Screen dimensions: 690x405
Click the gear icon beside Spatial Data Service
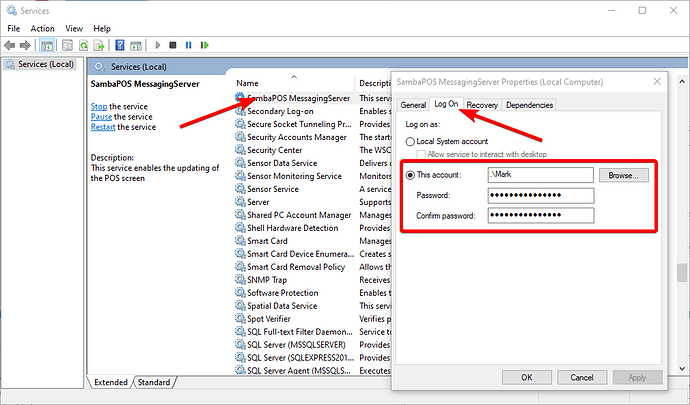[240, 306]
